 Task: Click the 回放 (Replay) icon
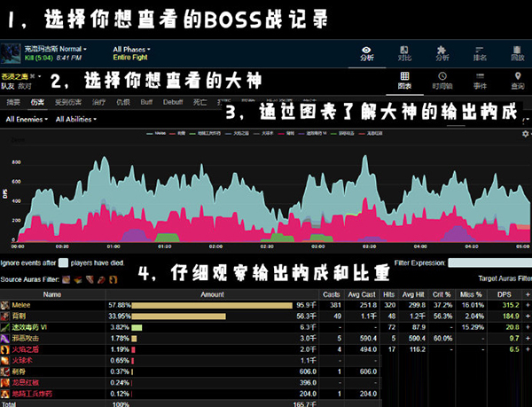pos(519,50)
